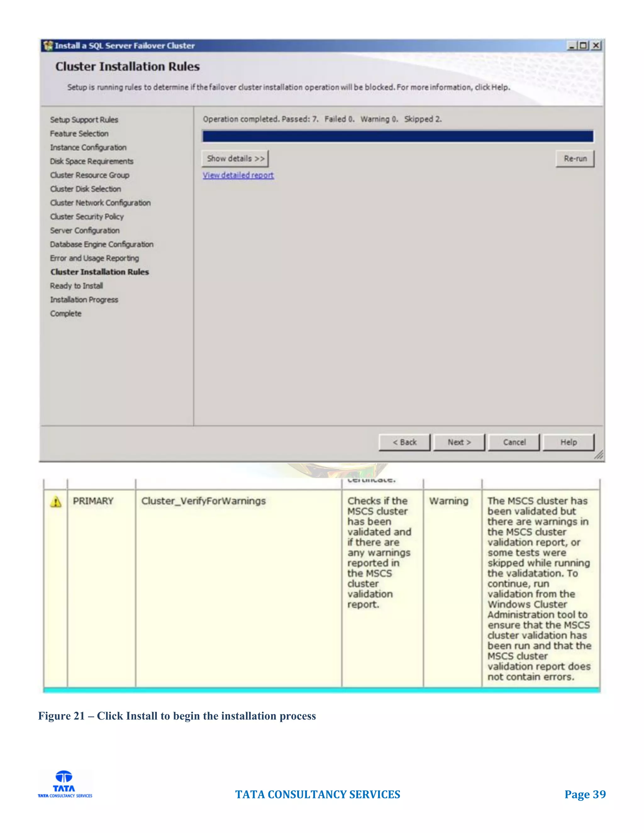The image size is (644, 833).
Task: Select the Setup Support Rules step
Action: click(84, 120)
